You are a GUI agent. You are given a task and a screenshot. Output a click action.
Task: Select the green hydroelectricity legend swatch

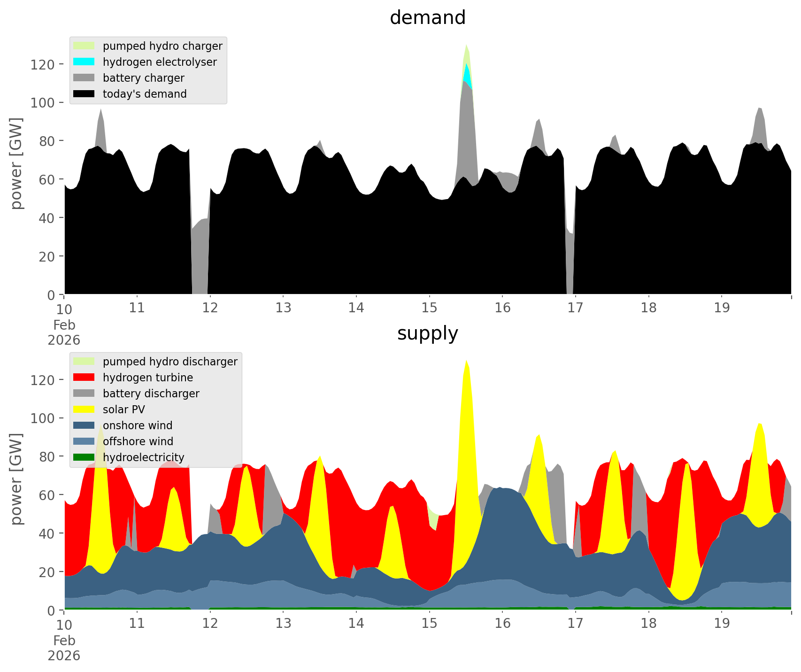tap(84, 457)
